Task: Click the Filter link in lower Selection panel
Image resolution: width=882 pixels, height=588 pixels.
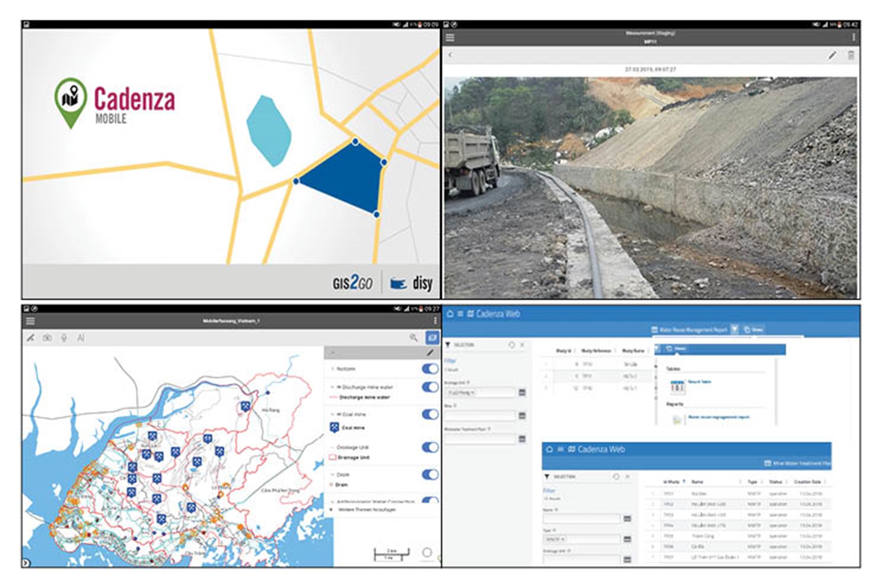Action: pos(549,491)
